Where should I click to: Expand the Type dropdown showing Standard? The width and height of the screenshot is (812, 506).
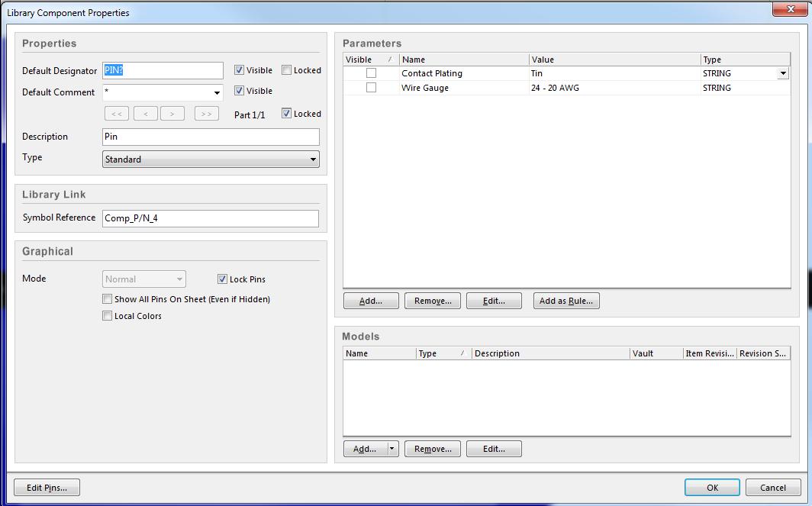point(313,160)
